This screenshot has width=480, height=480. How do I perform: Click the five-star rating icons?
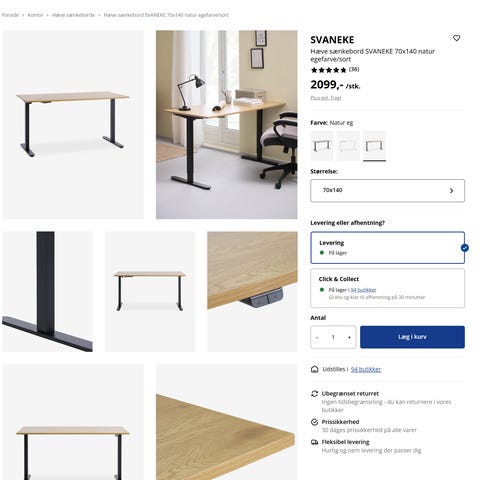tap(329, 70)
